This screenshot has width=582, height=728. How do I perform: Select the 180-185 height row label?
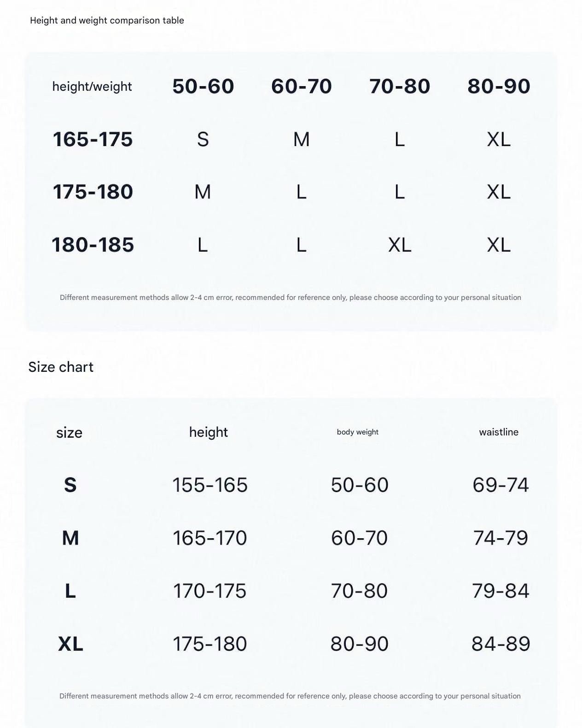pos(93,245)
